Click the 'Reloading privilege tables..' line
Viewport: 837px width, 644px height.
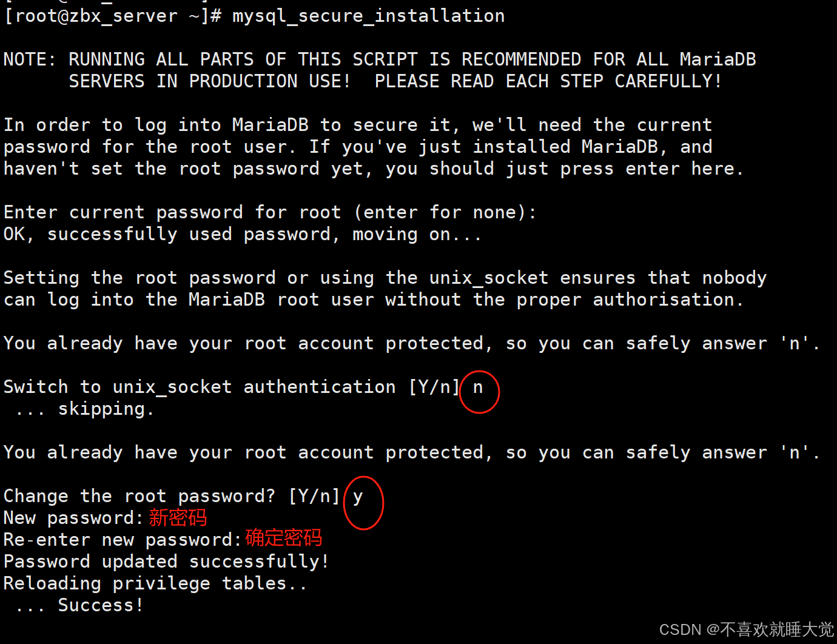pos(155,583)
